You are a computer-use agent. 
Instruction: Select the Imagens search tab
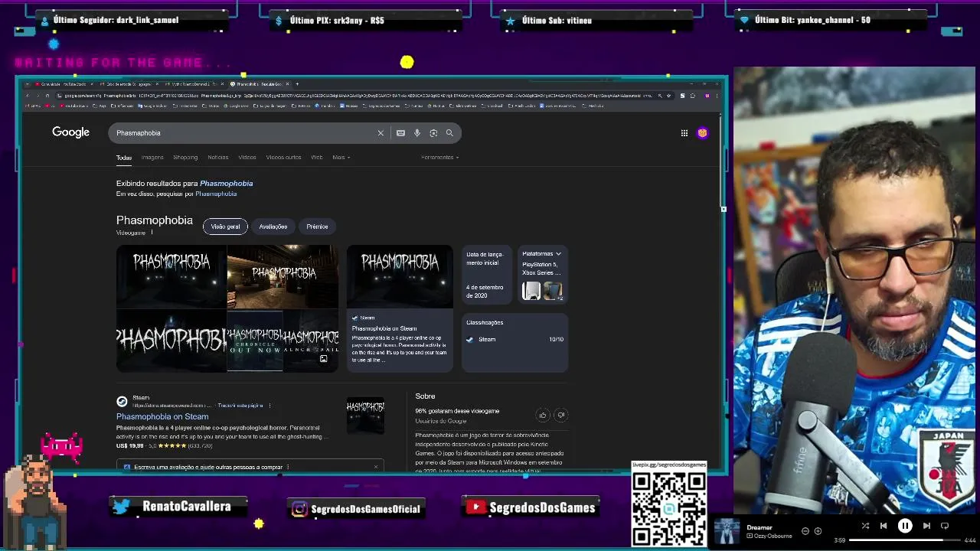coord(152,158)
